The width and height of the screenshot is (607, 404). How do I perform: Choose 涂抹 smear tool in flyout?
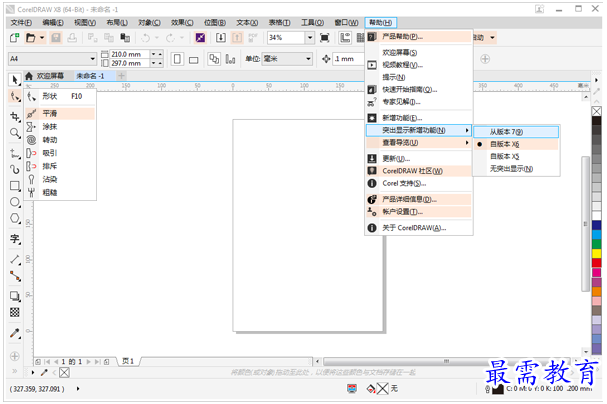point(60,127)
